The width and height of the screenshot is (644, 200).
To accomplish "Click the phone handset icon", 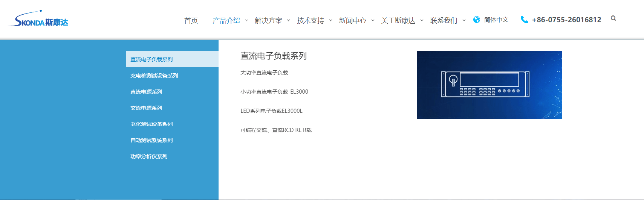I will pos(524,20).
